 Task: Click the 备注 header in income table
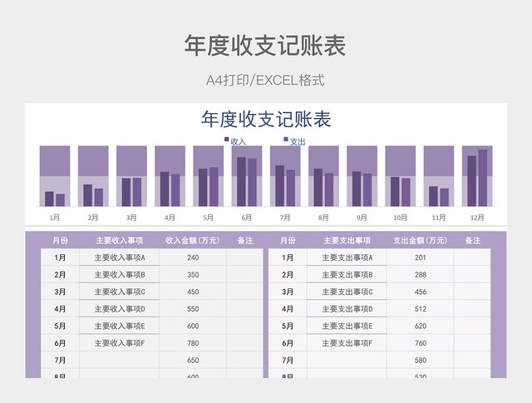[245, 240]
